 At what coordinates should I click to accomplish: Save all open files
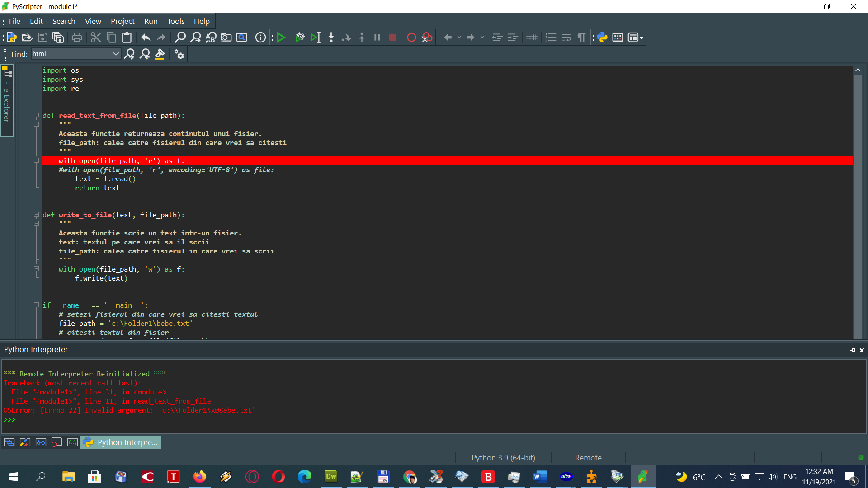tap(58, 38)
